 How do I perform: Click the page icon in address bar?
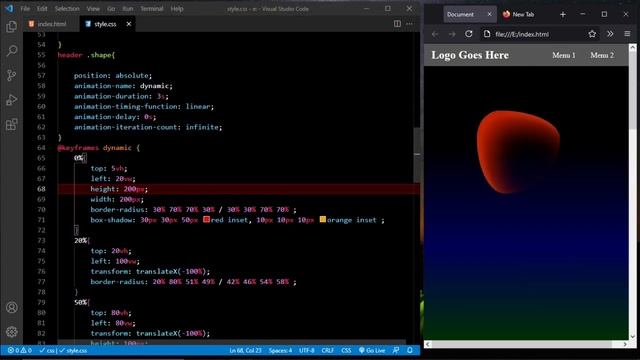tap(487, 34)
